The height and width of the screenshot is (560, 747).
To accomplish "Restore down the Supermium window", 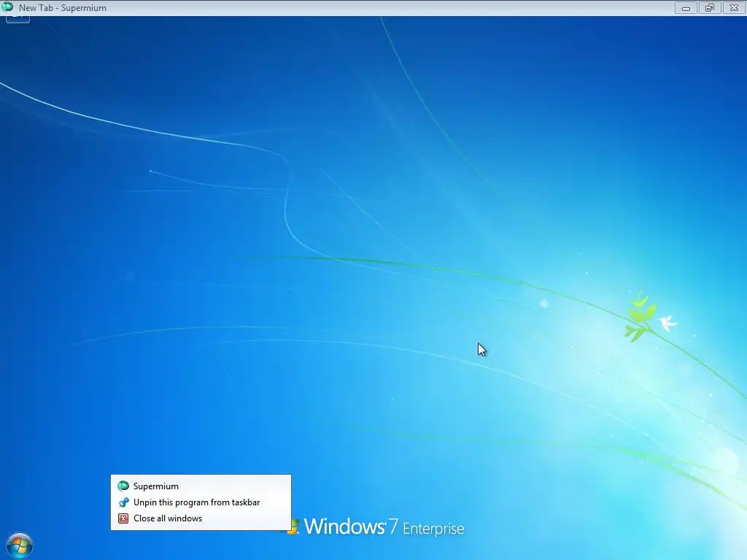I will pyautogui.click(x=710, y=7).
